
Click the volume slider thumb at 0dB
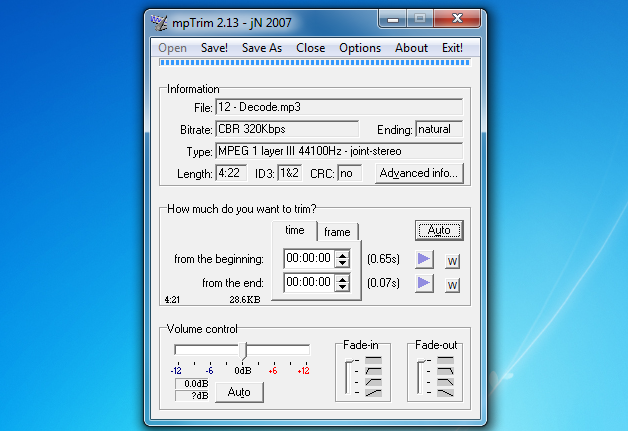[243, 350]
